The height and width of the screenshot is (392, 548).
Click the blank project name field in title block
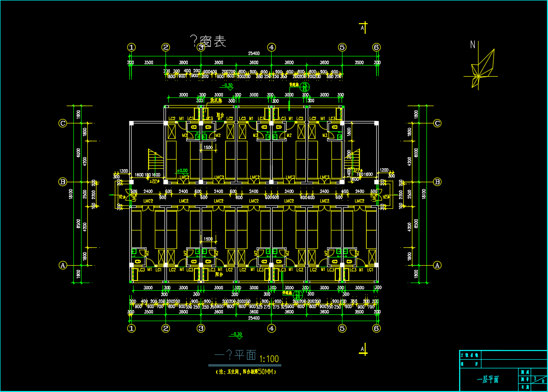click(514, 355)
